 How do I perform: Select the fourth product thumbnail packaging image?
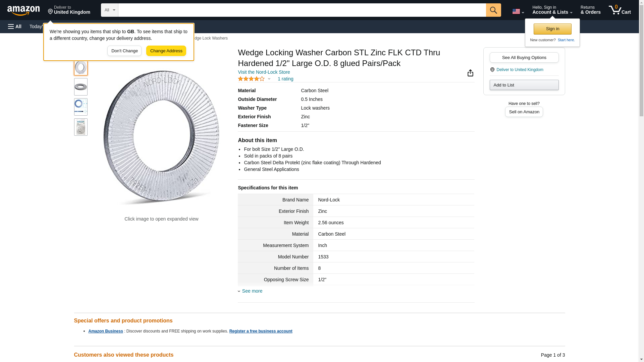[x=81, y=127]
